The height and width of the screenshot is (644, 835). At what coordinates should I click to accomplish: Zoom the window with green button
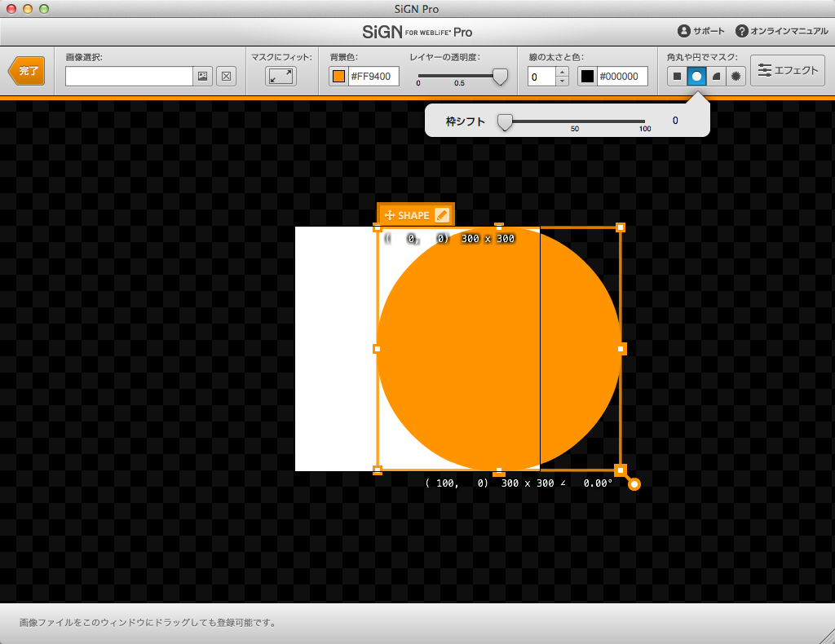pyautogui.click(x=44, y=8)
